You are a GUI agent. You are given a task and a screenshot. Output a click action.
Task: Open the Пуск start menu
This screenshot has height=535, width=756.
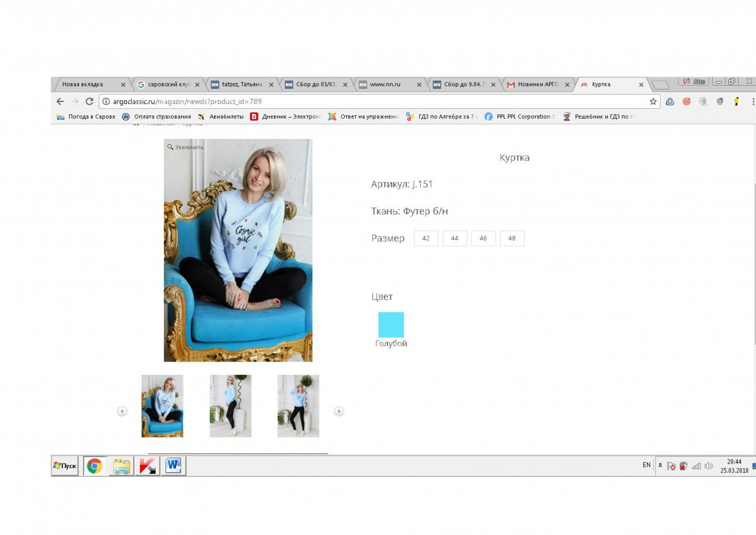(65, 466)
